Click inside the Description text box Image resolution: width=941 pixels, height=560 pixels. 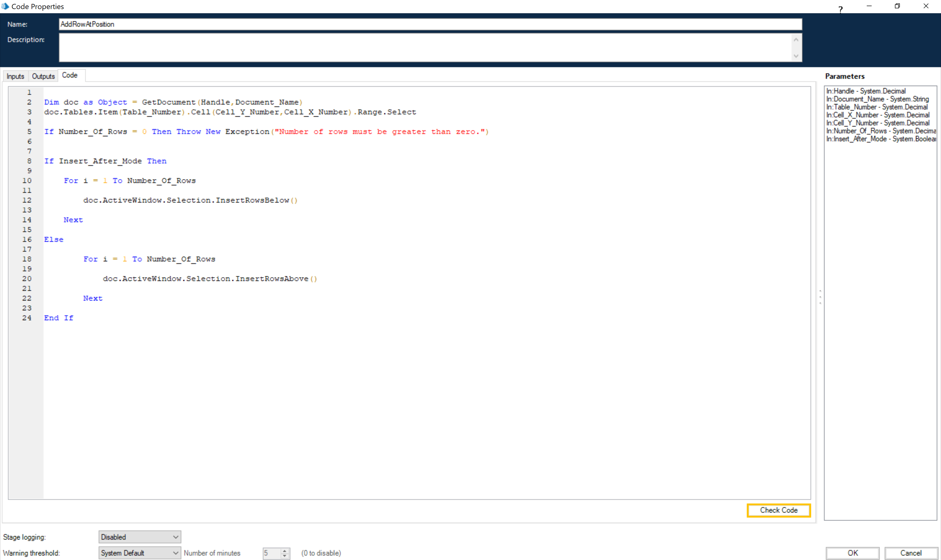425,48
